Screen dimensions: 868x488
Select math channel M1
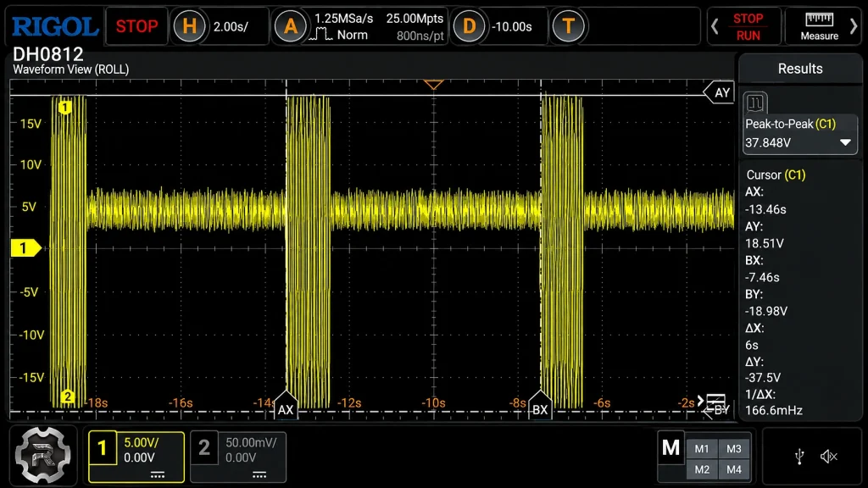(701, 449)
